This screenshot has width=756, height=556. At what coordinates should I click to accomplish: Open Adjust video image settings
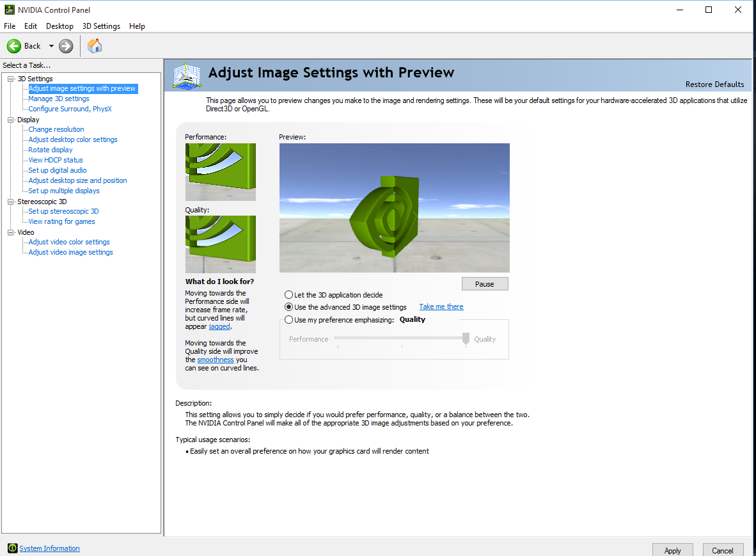pos(70,252)
